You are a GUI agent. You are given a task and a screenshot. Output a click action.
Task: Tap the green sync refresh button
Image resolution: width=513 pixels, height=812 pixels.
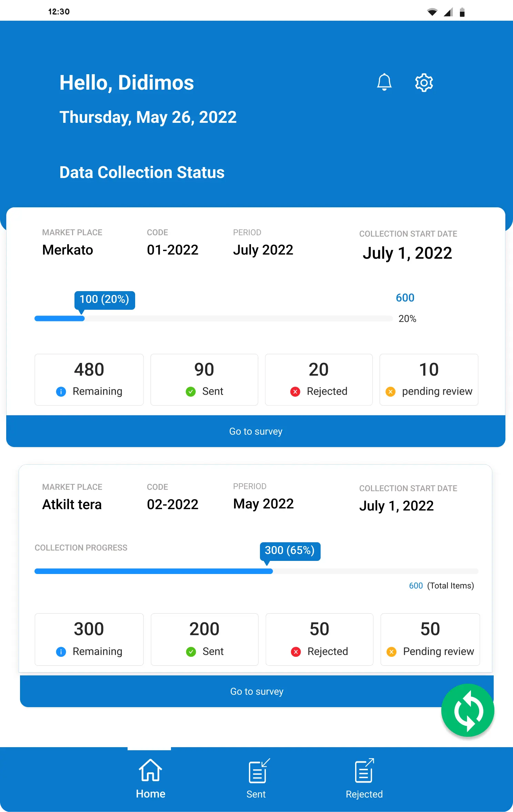pyautogui.click(x=468, y=710)
